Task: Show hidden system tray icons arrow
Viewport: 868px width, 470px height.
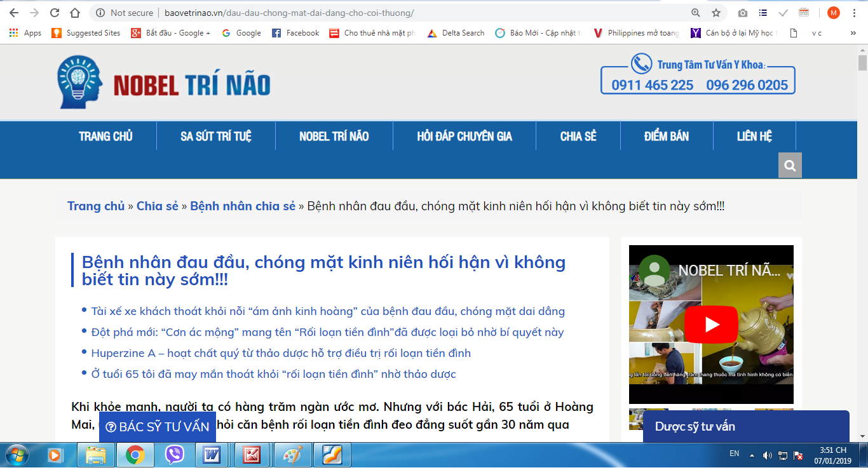Action: 752,455
